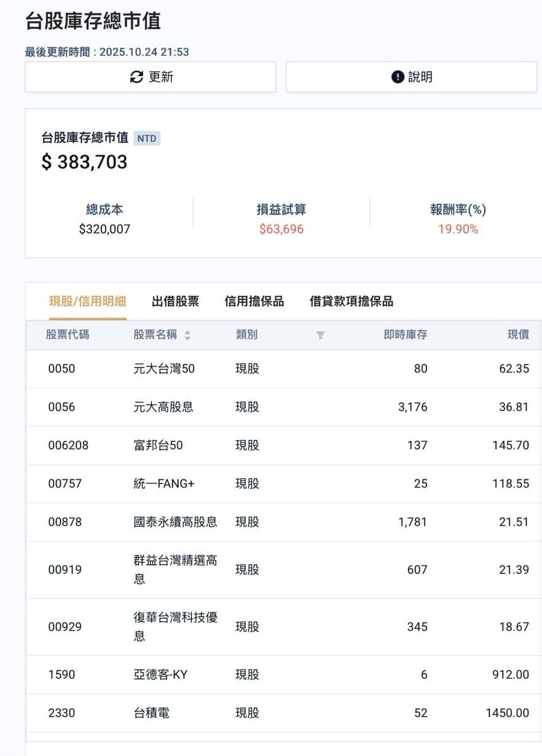Click the total value $ 383,703

click(x=84, y=162)
